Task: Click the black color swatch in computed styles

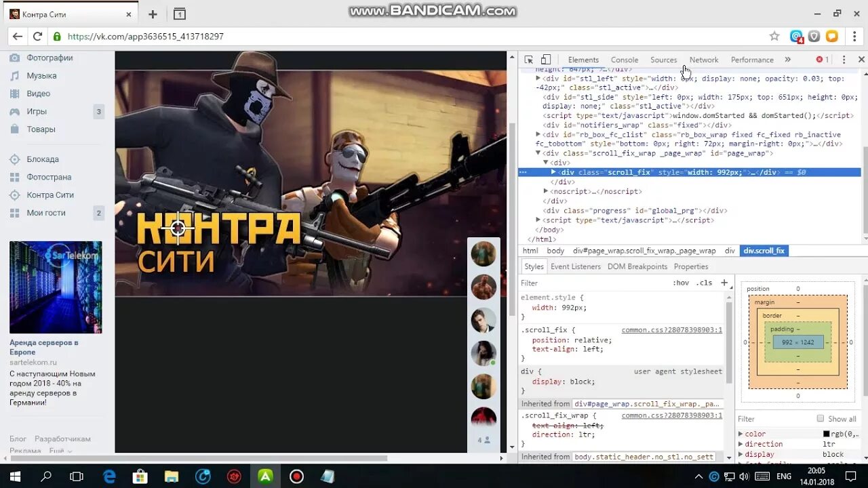Action: [x=827, y=434]
